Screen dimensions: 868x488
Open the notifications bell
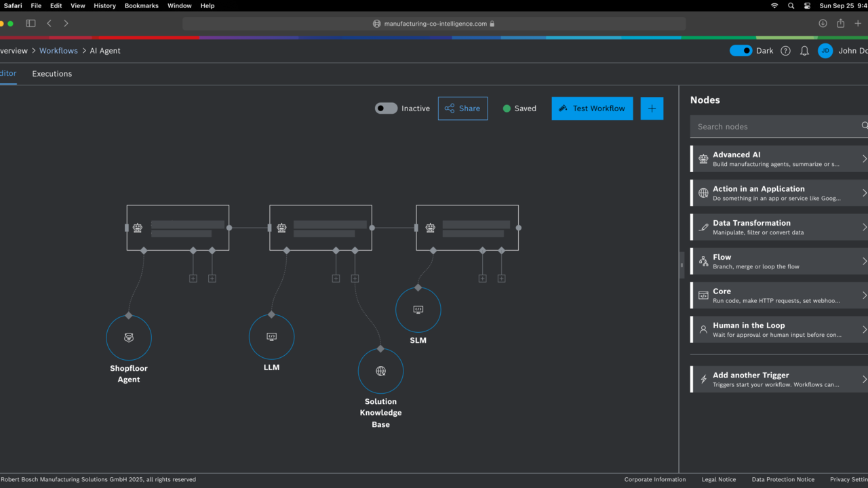[804, 51]
